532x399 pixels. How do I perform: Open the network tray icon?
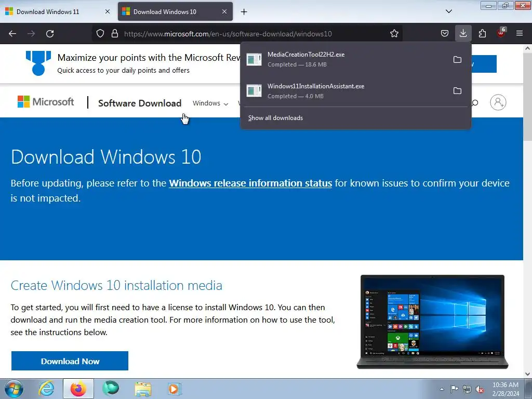point(467,389)
